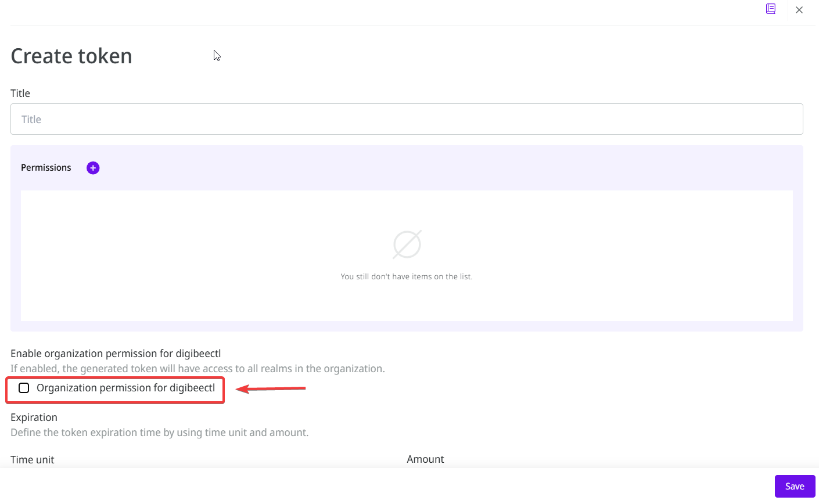Add a permission with the plus icon

[93, 168]
